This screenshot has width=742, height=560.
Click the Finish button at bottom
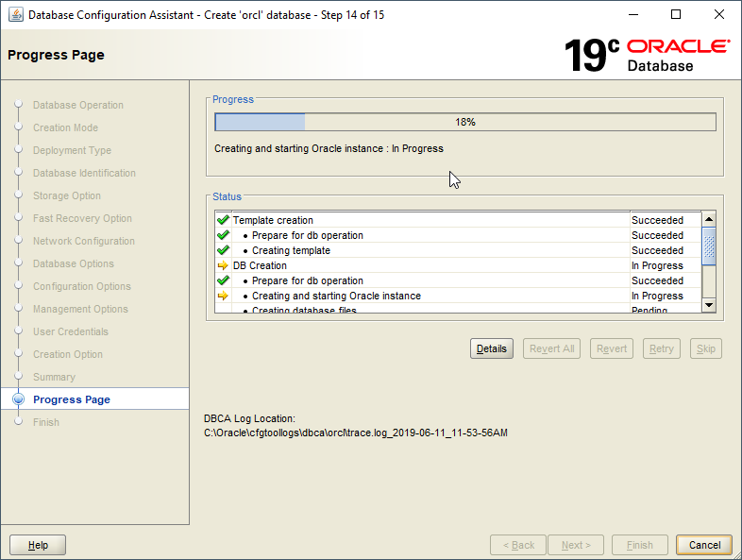coord(640,545)
